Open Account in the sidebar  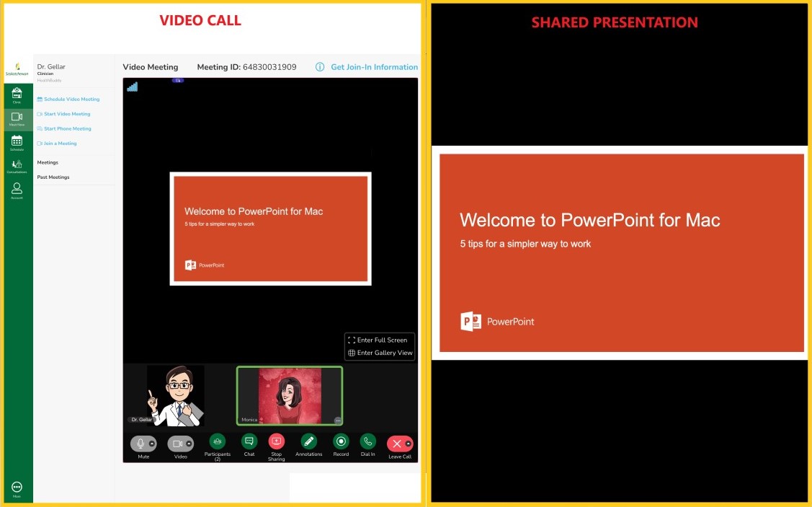pyautogui.click(x=17, y=190)
